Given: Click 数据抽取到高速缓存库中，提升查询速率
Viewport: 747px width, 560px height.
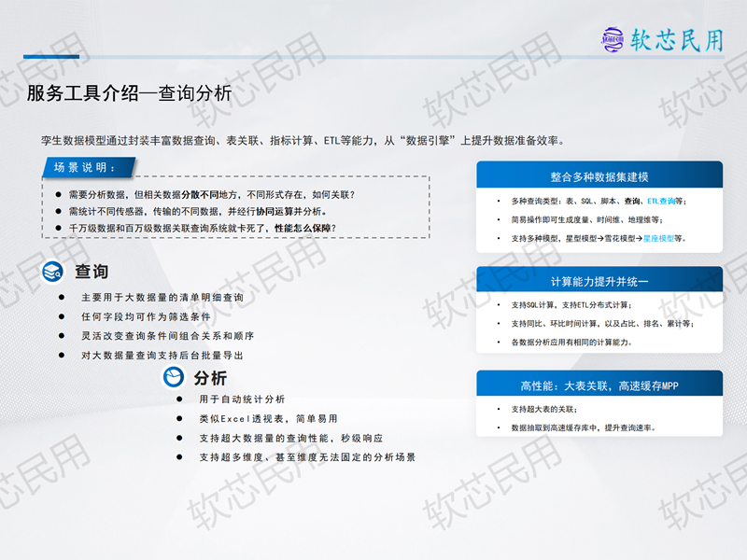Looking at the screenshot, I should pyautogui.click(x=584, y=428).
